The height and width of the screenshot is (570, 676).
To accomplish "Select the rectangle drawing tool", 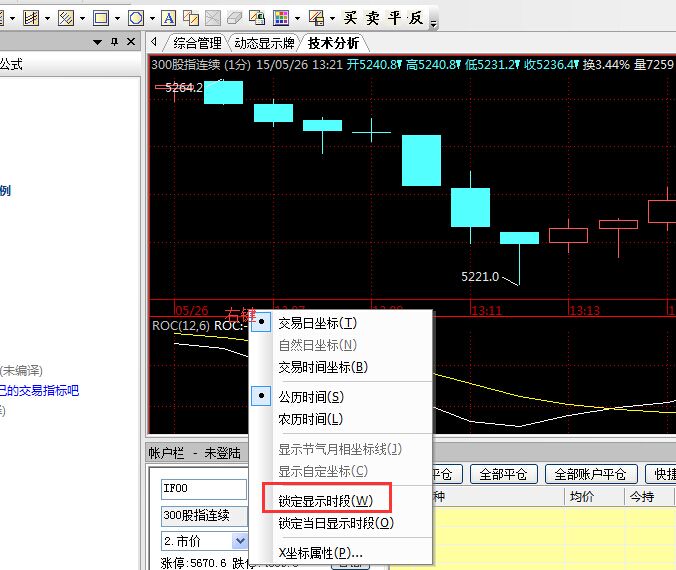I will [x=99, y=18].
